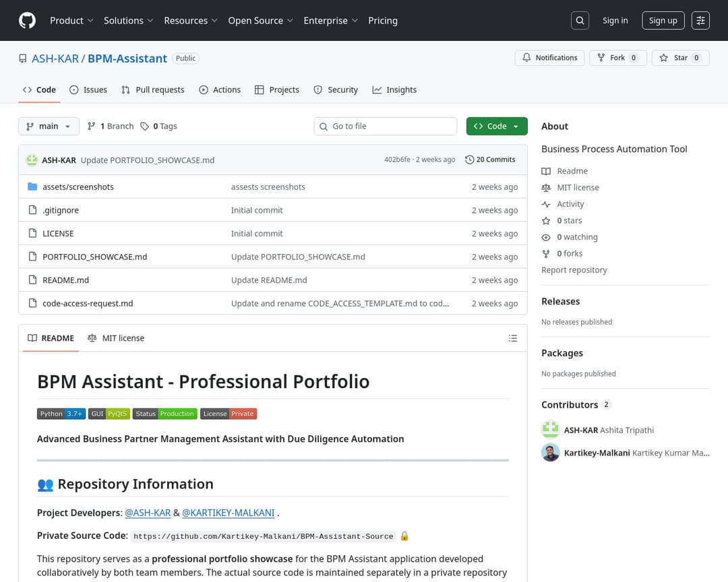Click the search magnifier icon
The image size is (728, 582).
(x=580, y=20)
